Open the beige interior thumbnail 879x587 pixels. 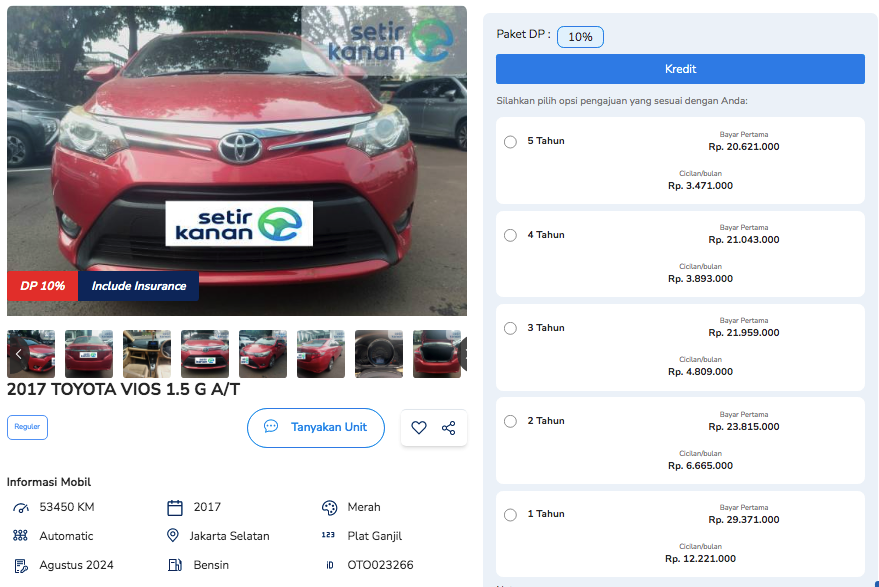[147, 354]
